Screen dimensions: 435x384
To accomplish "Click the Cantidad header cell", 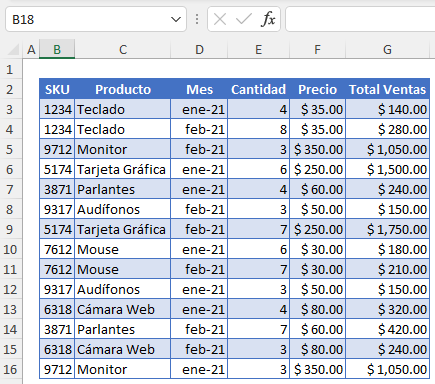I will coord(258,89).
